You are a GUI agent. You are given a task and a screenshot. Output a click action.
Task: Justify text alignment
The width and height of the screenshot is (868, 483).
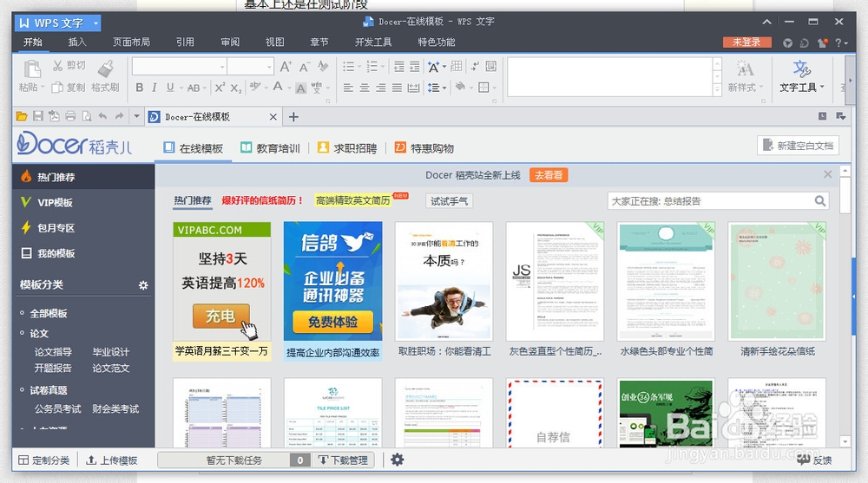click(x=397, y=88)
